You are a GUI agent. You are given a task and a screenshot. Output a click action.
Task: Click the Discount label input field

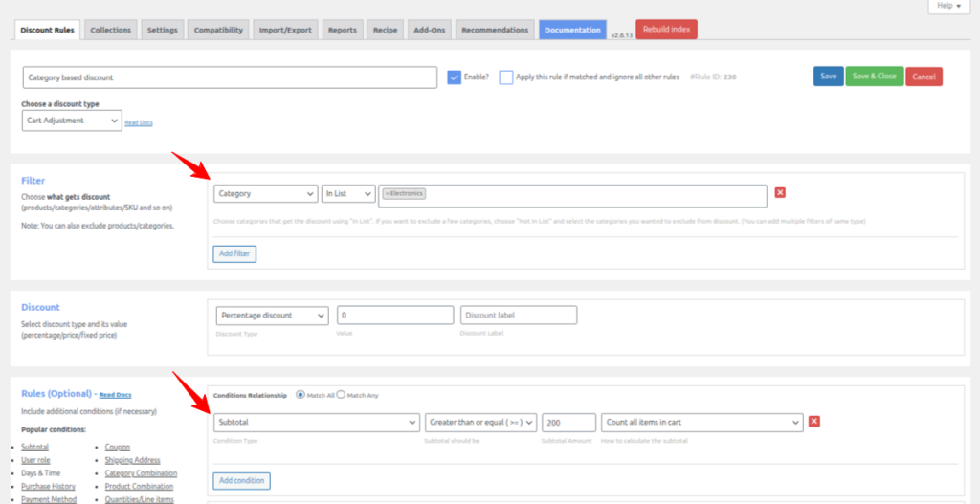pyautogui.click(x=518, y=315)
